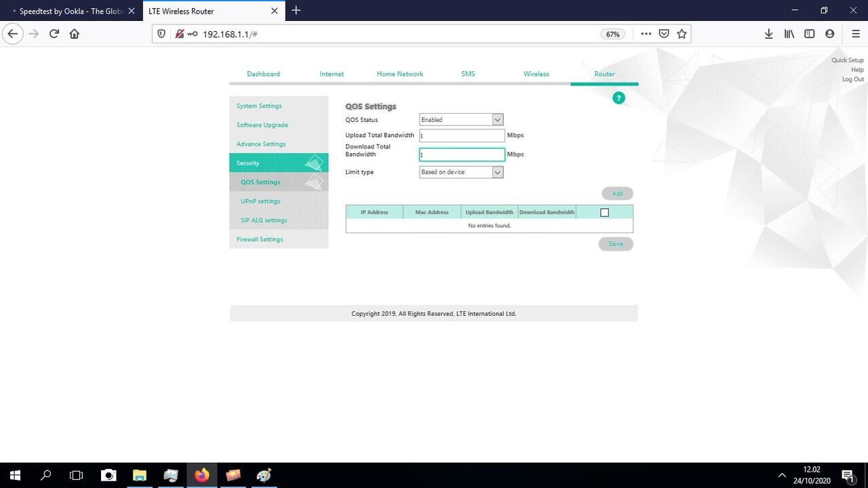Tick the select-all checkbox in table header
Viewport: 868px width, 488px height.
click(x=604, y=212)
